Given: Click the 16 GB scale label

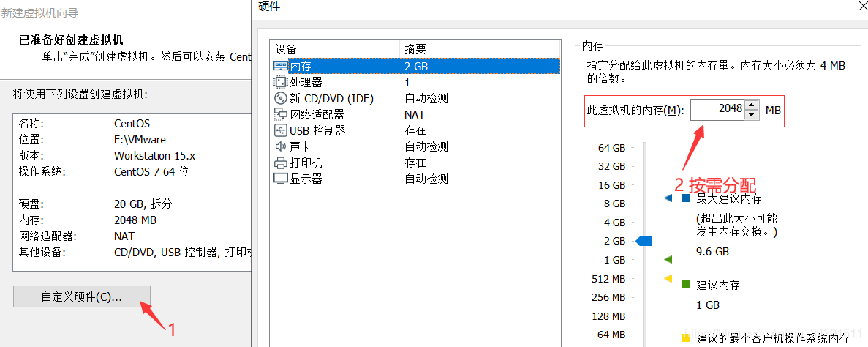Looking at the screenshot, I should coord(612,185).
